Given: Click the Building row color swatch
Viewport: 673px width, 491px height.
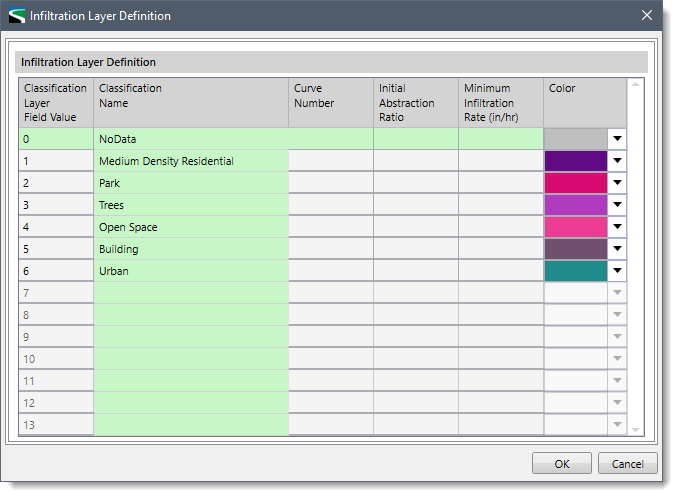Looking at the screenshot, I should point(575,249).
